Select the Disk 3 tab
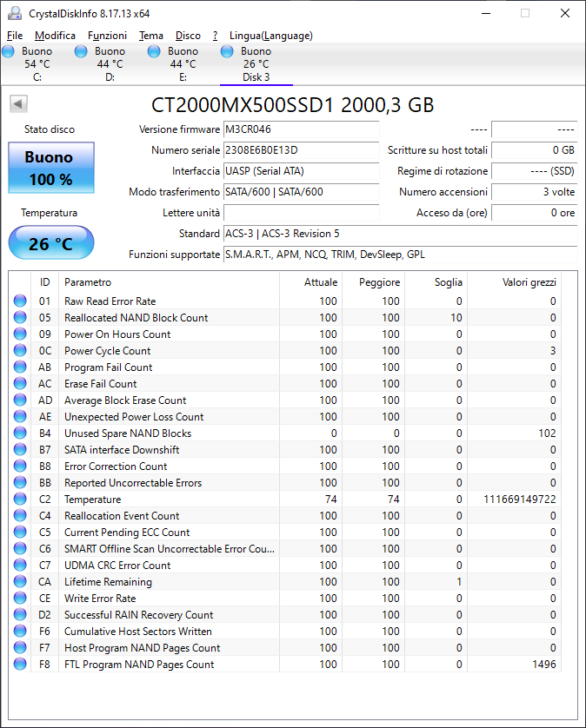This screenshot has height=728, width=586. tap(256, 64)
